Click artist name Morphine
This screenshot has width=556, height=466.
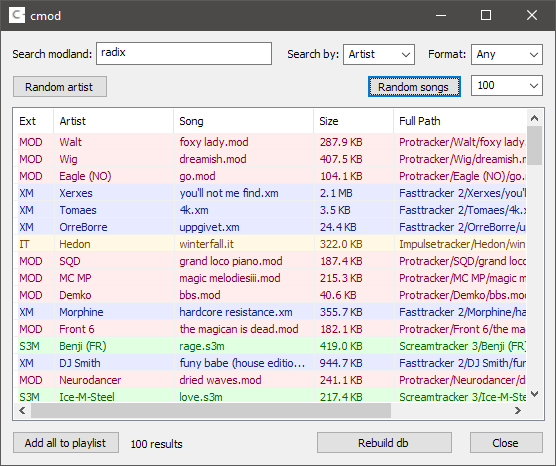(x=81, y=312)
